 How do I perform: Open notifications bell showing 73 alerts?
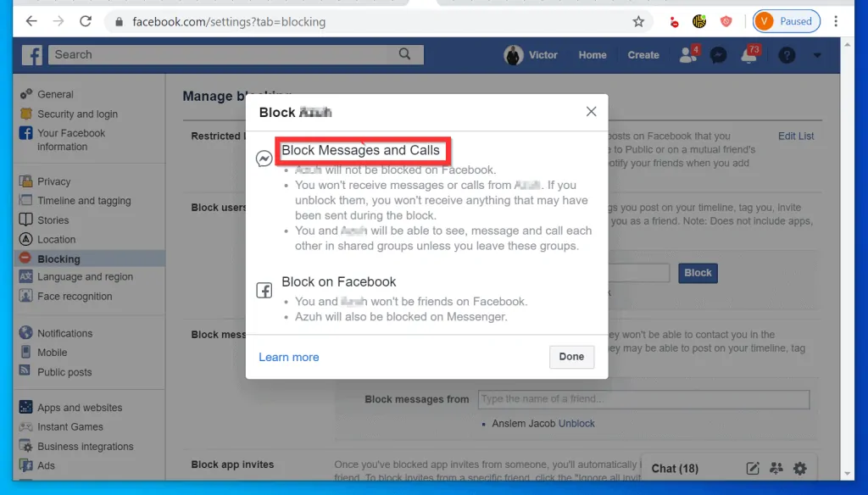749,54
